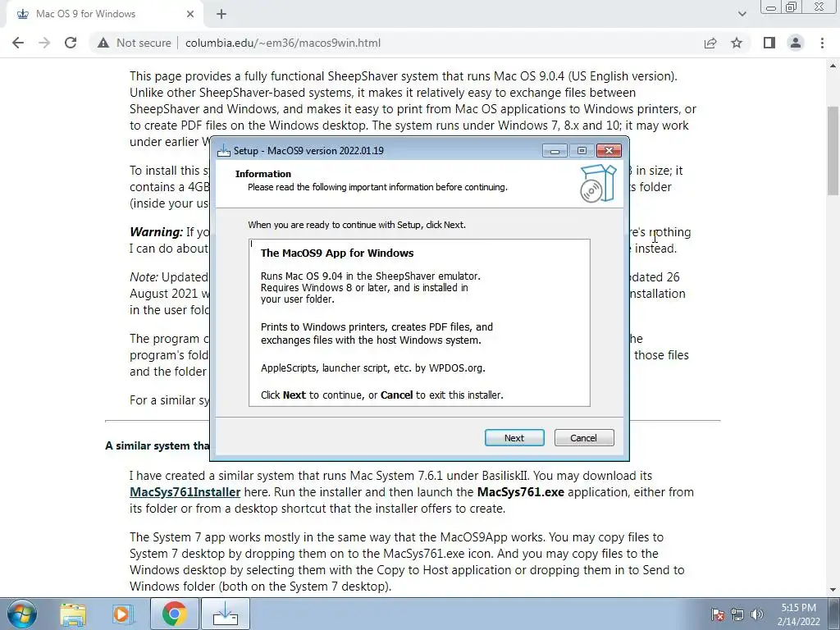The height and width of the screenshot is (630, 840).
Task: Click the scrollbar down arrow of the page
Action: (833, 590)
